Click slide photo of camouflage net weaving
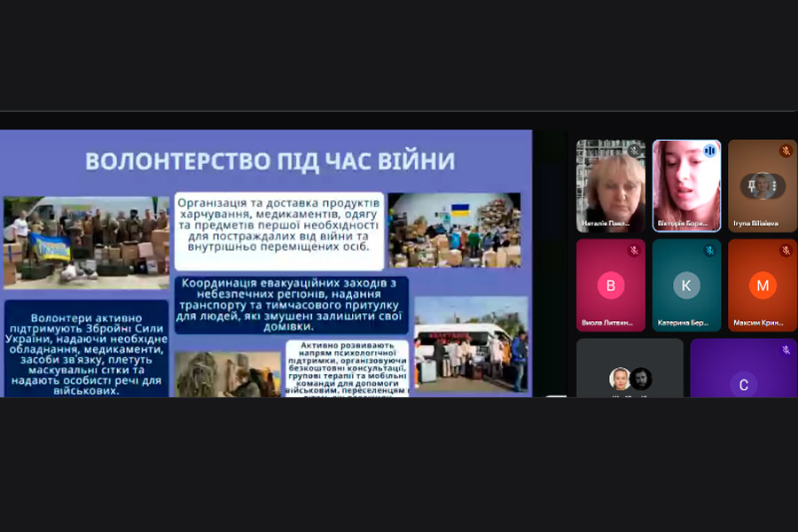The width and height of the screenshot is (798, 532). (228, 374)
